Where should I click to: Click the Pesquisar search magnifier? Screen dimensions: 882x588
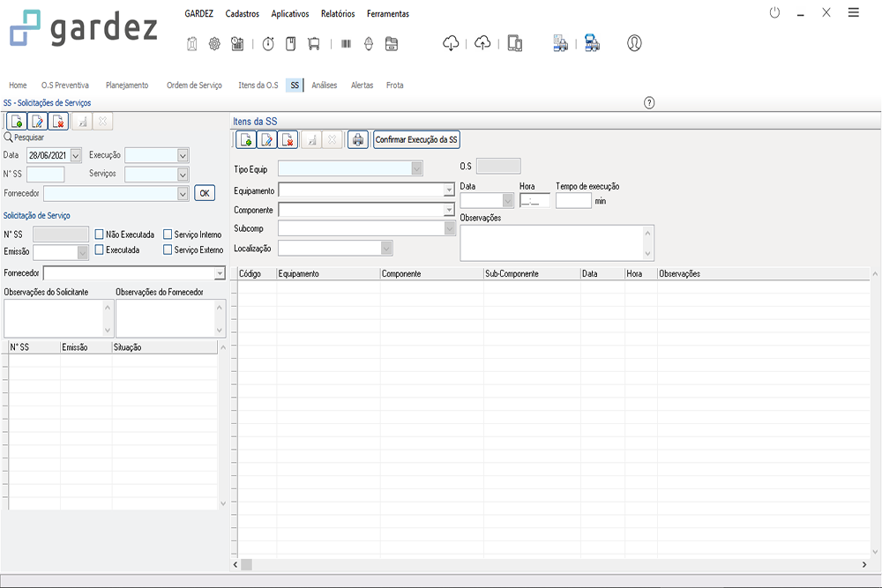tap(8, 138)
